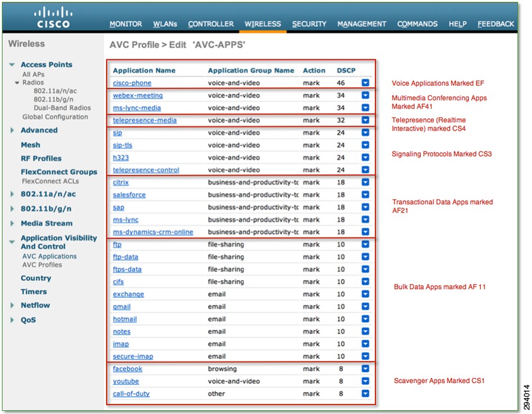Collapse the Access Points section
532x414 pixels.
[x=12, y=64]
